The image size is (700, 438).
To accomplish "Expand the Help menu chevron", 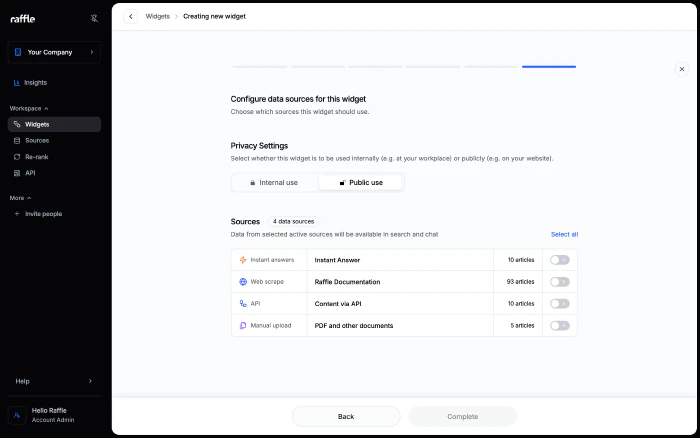I will click(x=90, y=381).
